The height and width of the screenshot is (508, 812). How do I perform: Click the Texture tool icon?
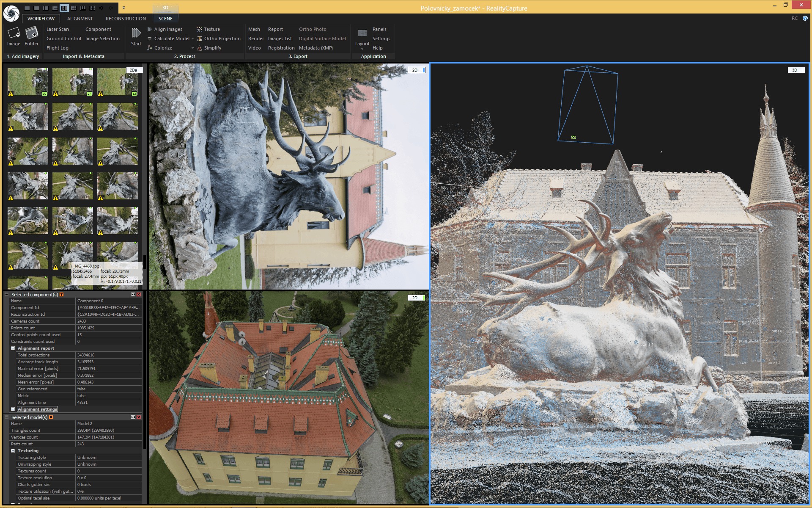[x=199, y=29]
